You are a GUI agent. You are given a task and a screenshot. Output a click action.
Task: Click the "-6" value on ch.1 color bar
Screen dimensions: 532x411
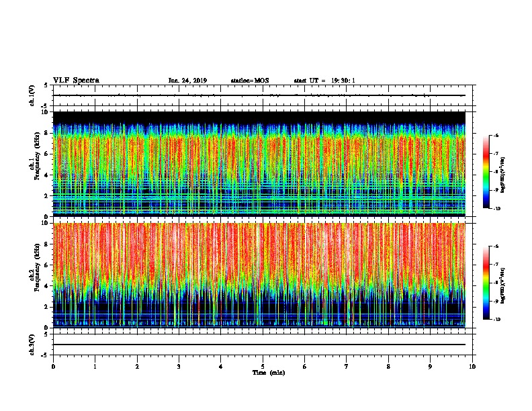click(496, 135)
